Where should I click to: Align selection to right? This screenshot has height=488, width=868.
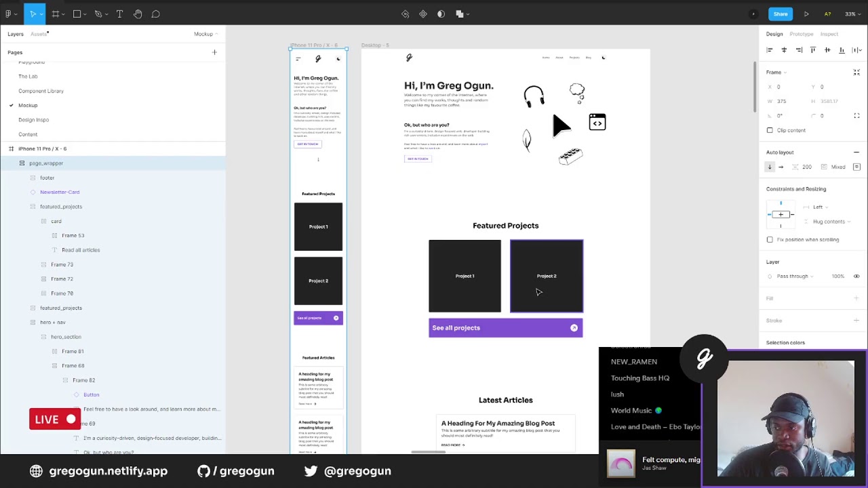[799, 49]
